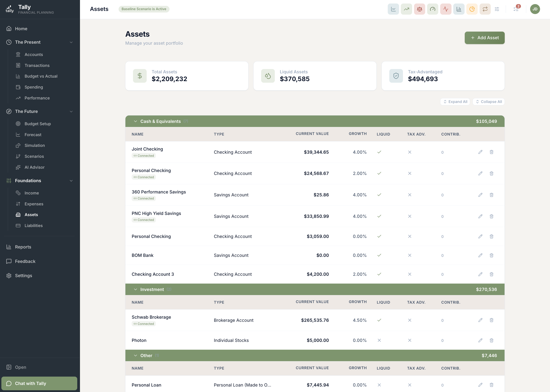Edit the BOM Bank asset

tap(480, 255)
